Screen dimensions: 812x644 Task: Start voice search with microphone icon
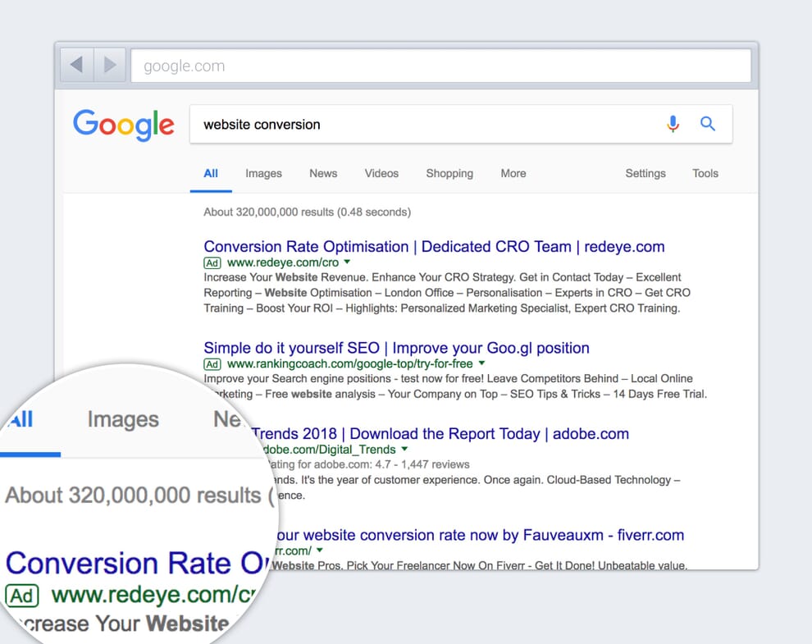pos(673,124)
